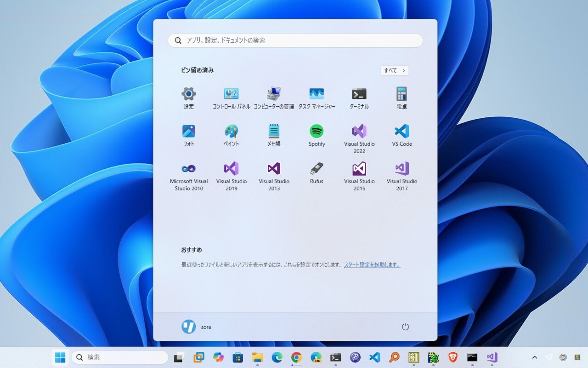Focus the Start menu search field
Screen dimensions: 588x368
(295, 40)
